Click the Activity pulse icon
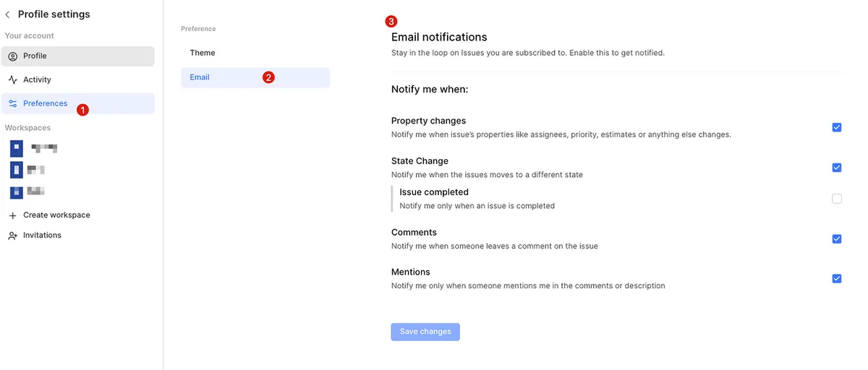The image size is (868, 370). 13,80
